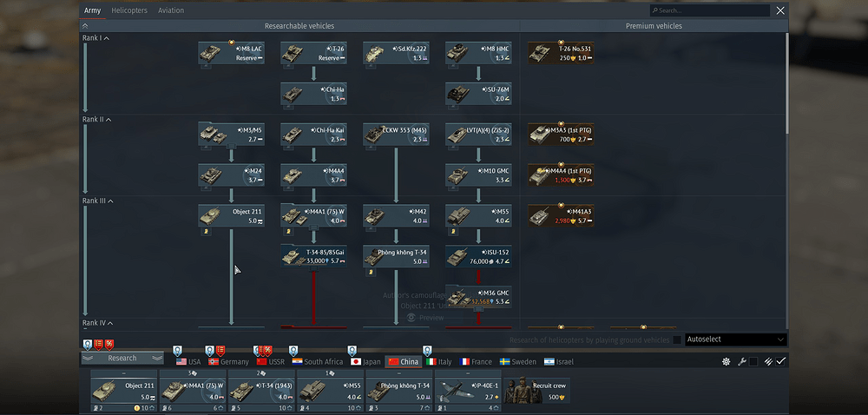
Task: Toggle the checkbox beside the wrench icon
Action: point(753,361)
